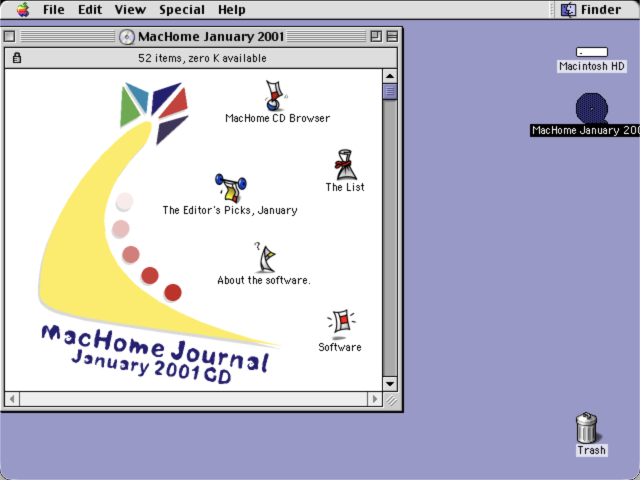Click the 'Trash' label

pyautogui.click(x=591, y=450)
